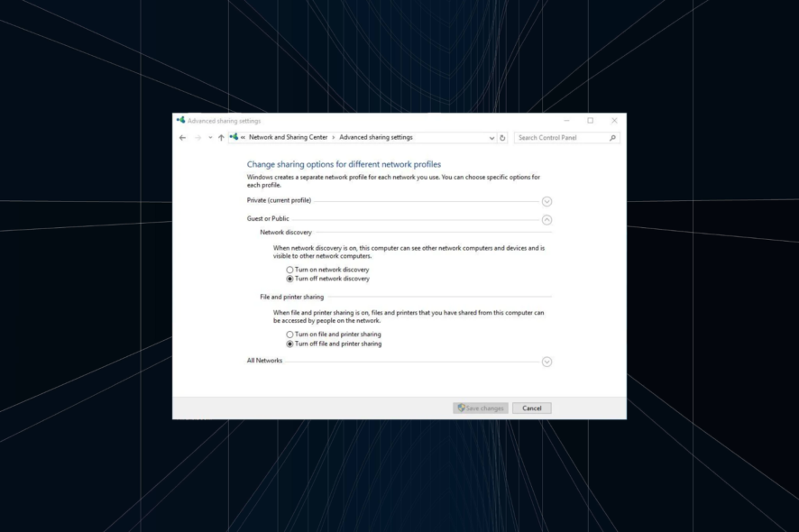Go back with the Back arrow

(182, 138)
